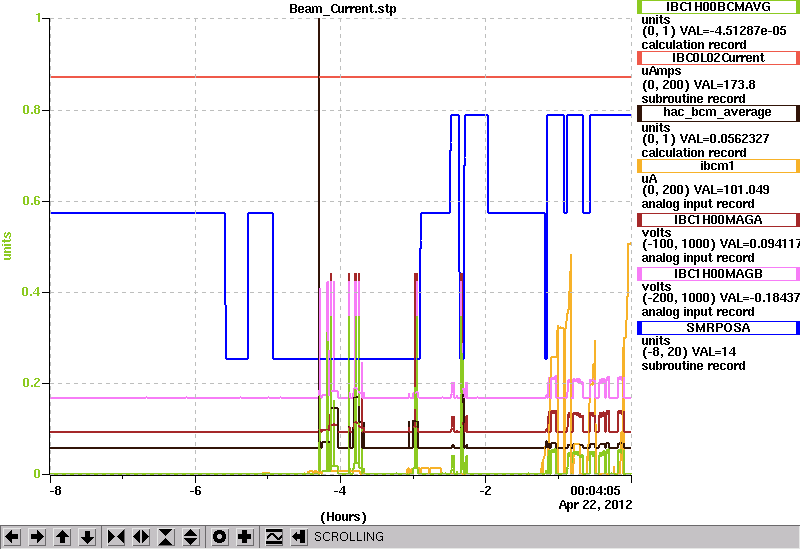This screenshot has width=800, height=549.
Task: Expand vertically with the up-down triangles icon
Action: pyautogui.click(x=191, y=537)
